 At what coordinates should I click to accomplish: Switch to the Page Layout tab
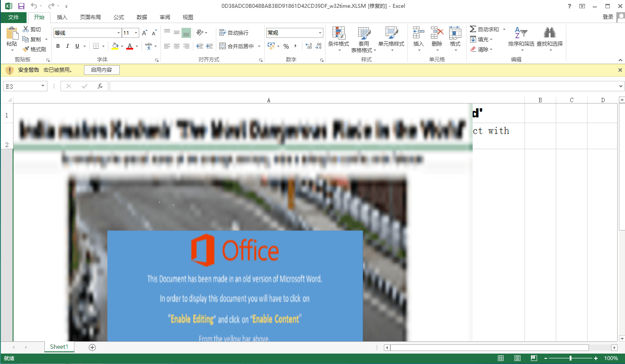coord(91,17)
